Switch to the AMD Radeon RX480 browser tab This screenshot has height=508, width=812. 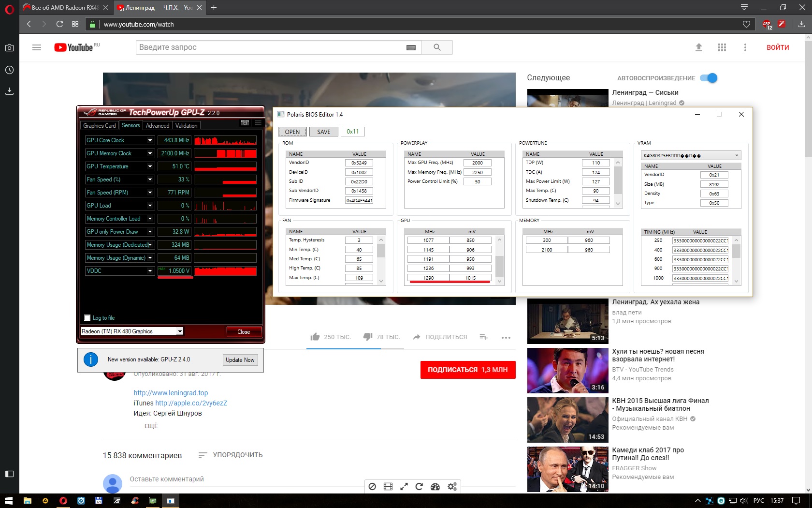point(65,7)
